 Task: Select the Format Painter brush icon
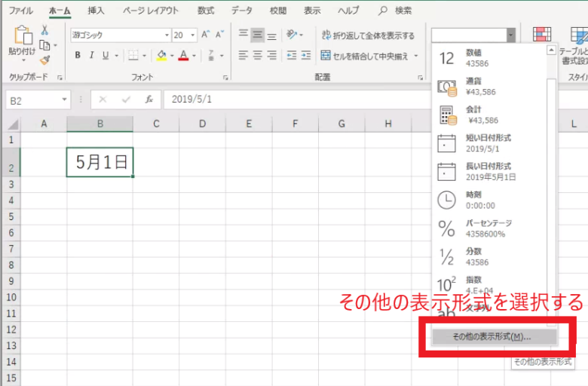pos(45,60)
